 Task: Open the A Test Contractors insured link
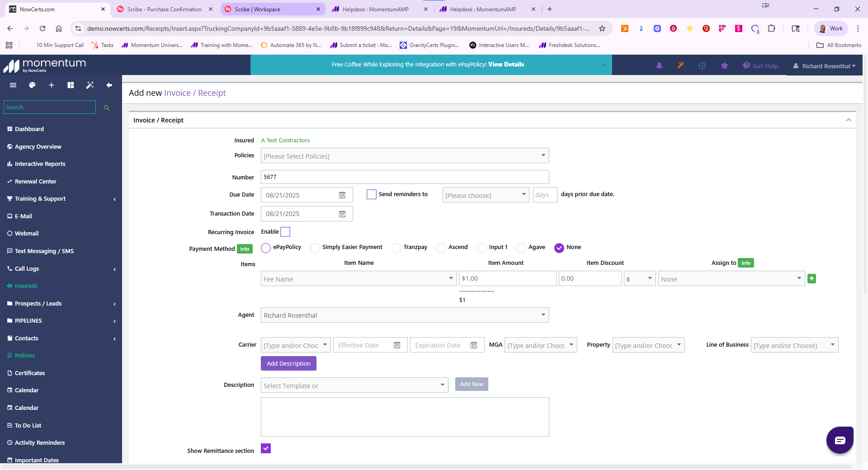pos(285,141)
